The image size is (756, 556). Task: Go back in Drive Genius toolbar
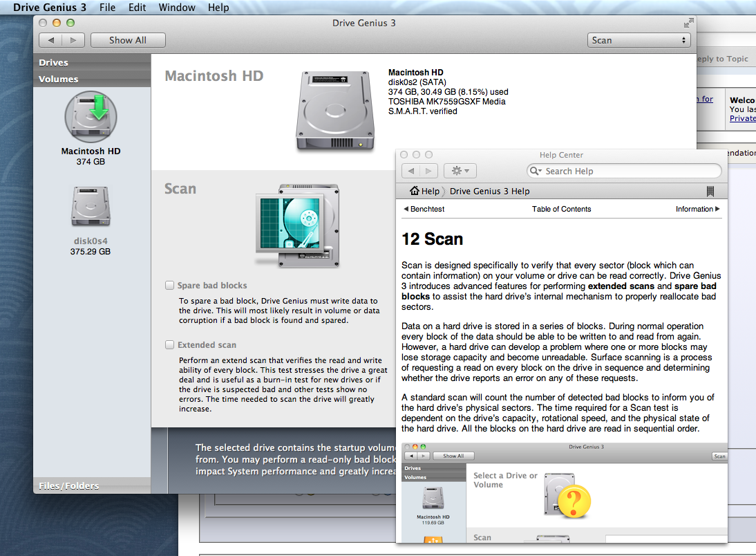click(50, 40)
